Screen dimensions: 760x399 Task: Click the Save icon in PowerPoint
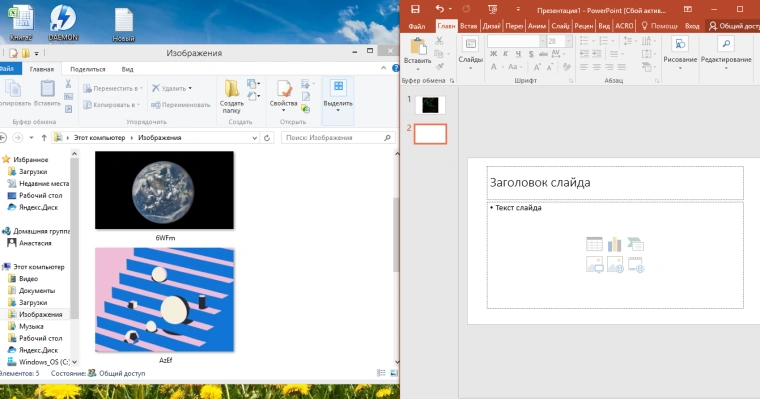click(x=415, y=9)
